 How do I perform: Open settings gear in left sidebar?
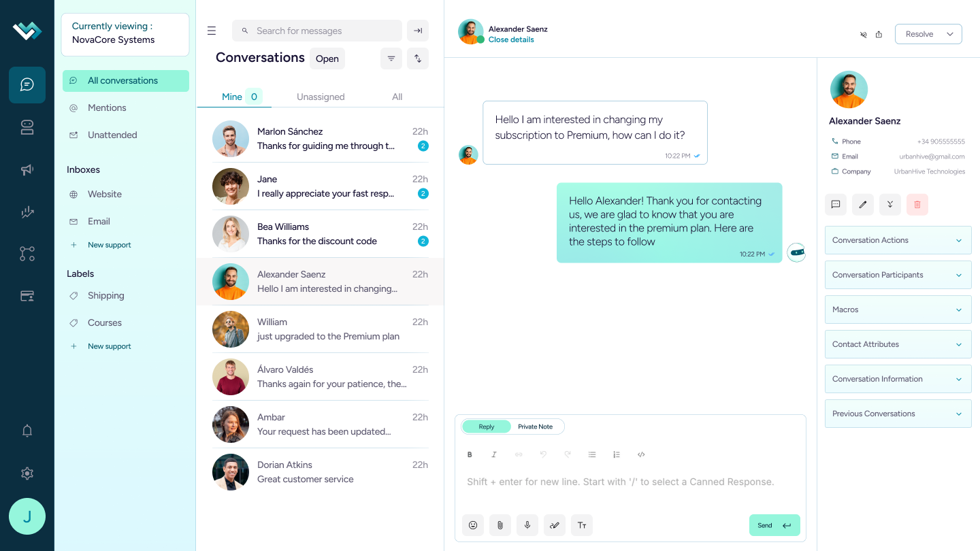pyautogui.click(x=27, y=473)
